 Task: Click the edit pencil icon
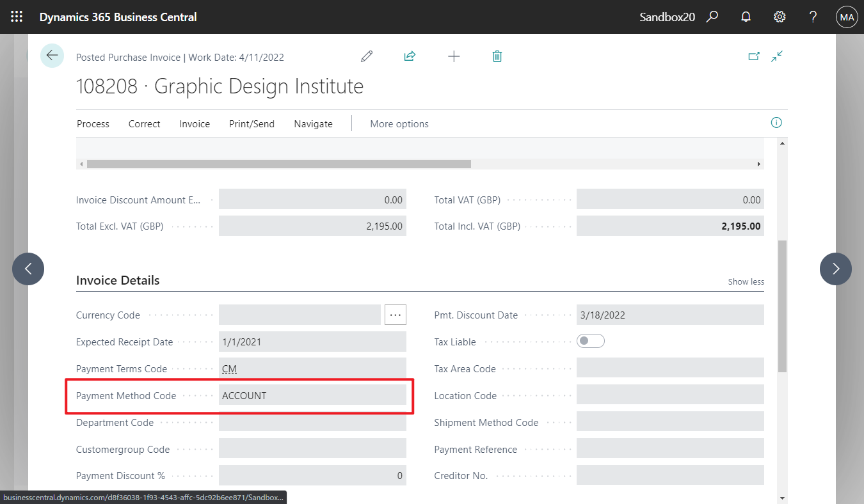[366, 56]
